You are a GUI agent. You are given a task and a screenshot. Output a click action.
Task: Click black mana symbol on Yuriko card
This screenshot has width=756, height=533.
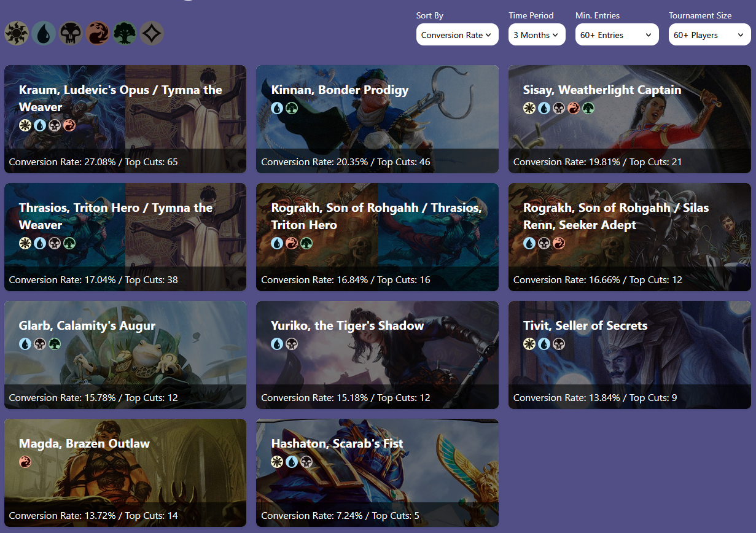292,344
